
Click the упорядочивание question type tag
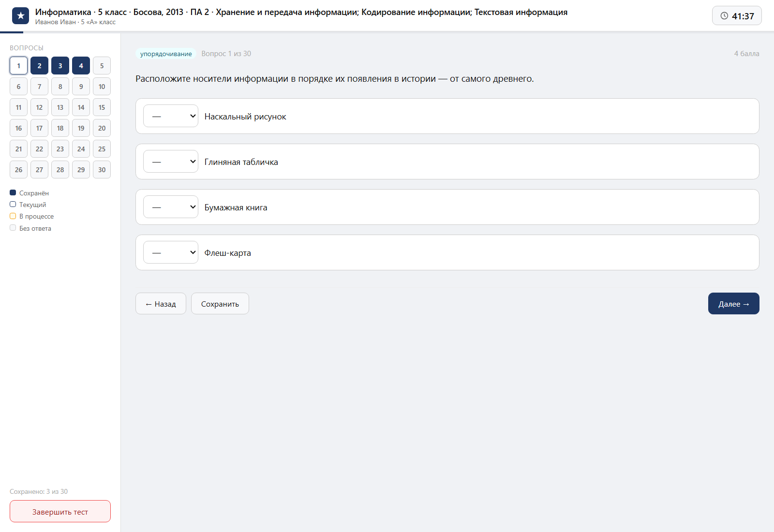click(166, 54)
